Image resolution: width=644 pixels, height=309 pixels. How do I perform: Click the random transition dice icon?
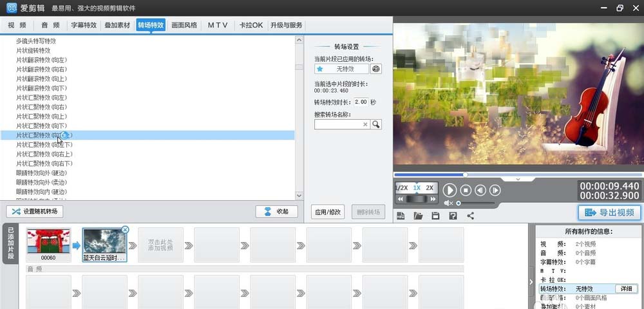(376, 69)
